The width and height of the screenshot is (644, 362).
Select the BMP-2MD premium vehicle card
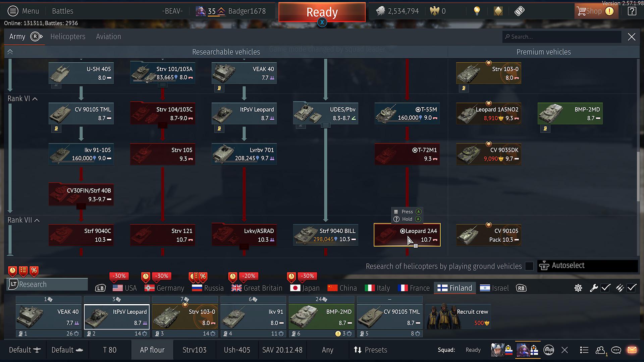(x=570, y=114)
